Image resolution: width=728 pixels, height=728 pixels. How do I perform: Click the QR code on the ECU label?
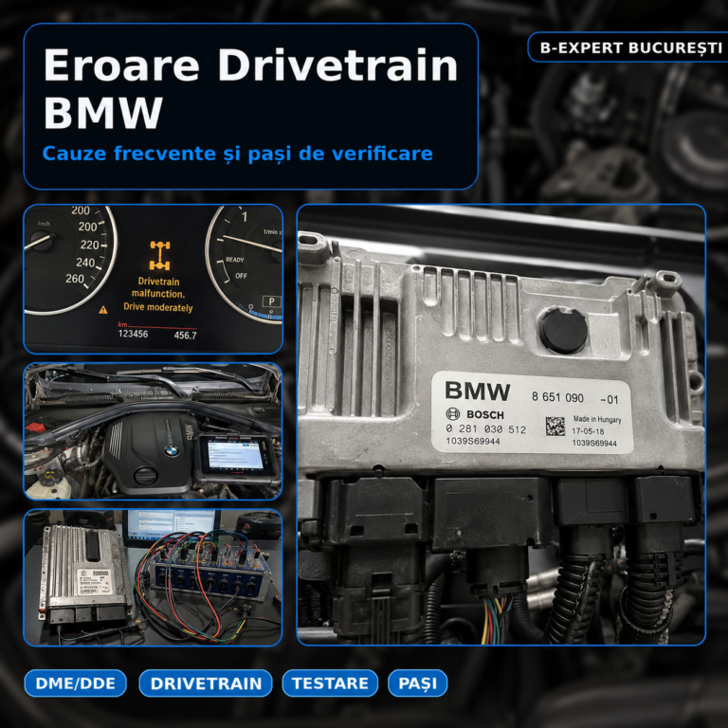coord(555,426)
